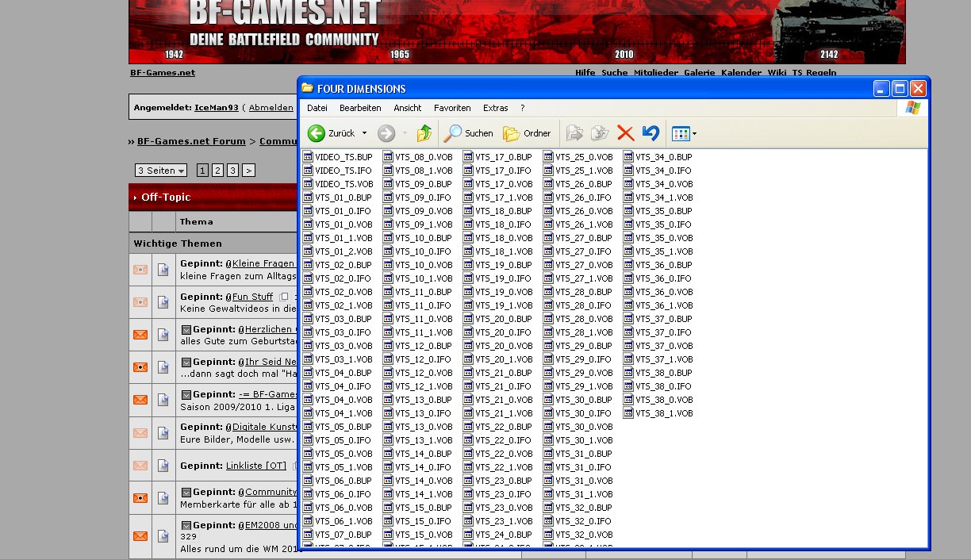Select the VIDEO_TS.IFO file
971x560 pixels.
point(337,171)
